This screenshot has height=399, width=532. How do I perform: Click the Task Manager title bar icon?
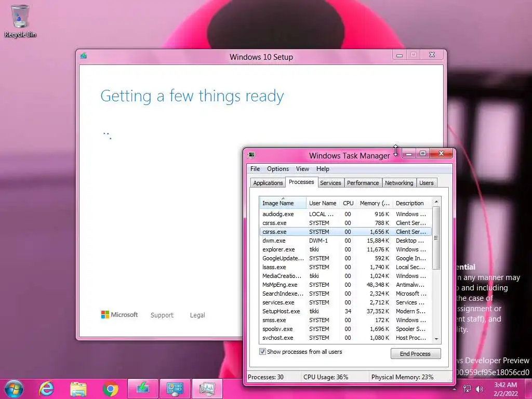point(251,155)
